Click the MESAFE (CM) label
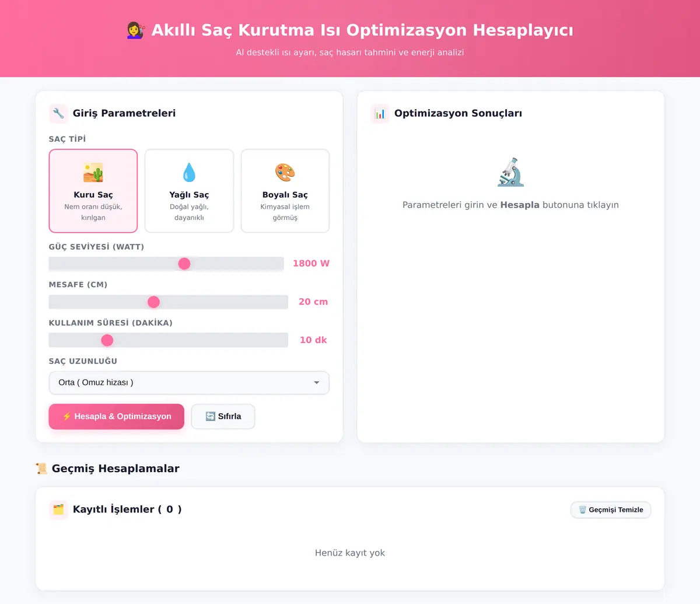This screenshot has height=604, width=700. pyautogui.click(x=78, y=285)
